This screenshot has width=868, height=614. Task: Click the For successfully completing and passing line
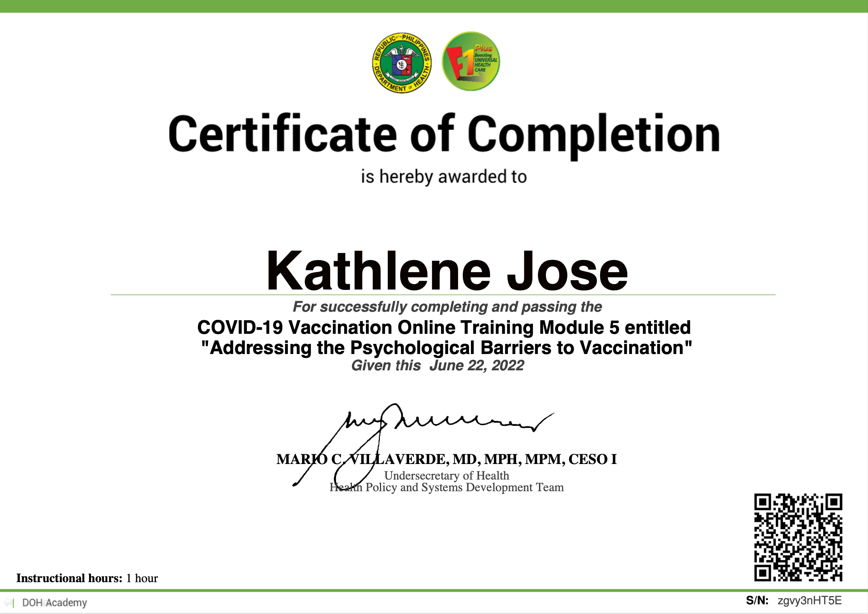pos(447,307)
